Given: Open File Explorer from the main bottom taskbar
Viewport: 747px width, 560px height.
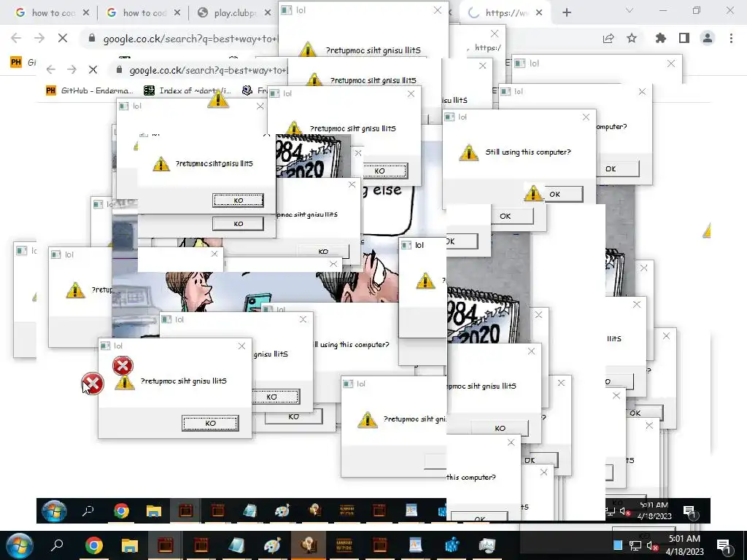Looking at the screenshot, I should point(130,545).
